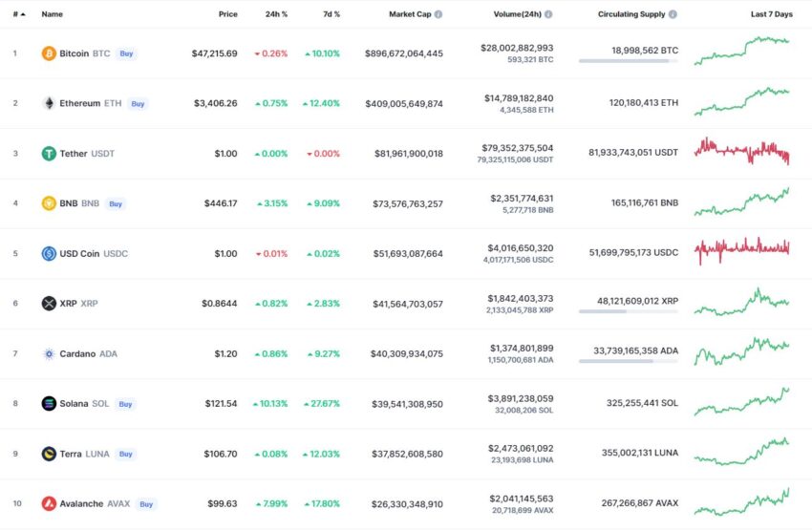Sort table by Volume(24h) header

(518, 14)
